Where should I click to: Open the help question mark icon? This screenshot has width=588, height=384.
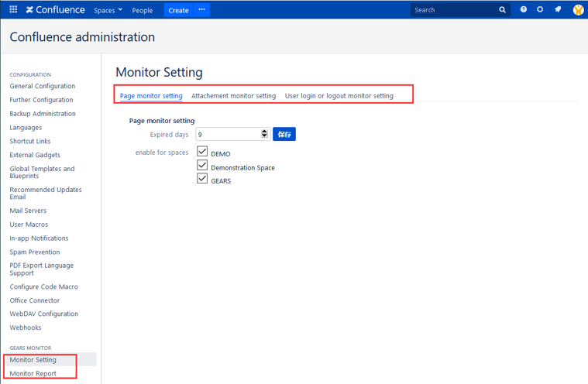coord(523,9)
